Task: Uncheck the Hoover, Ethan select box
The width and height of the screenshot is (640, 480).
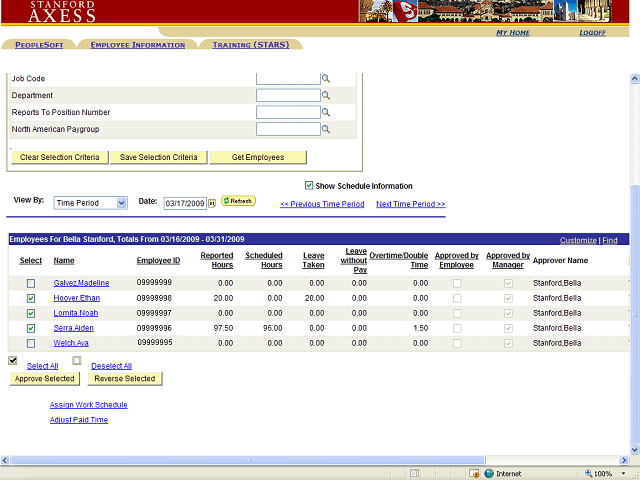Action: pyautogui.click(x=31, y=299)
